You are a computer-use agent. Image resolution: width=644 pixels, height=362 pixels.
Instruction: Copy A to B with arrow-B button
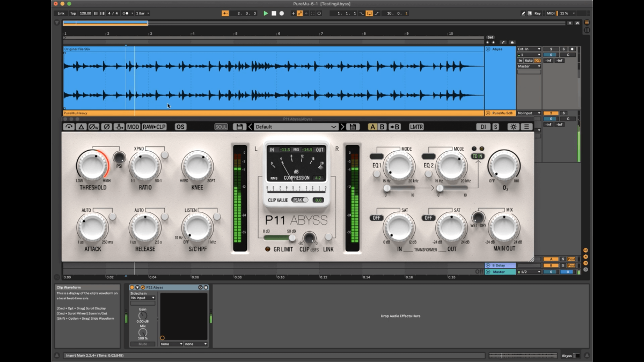(394, 127)
